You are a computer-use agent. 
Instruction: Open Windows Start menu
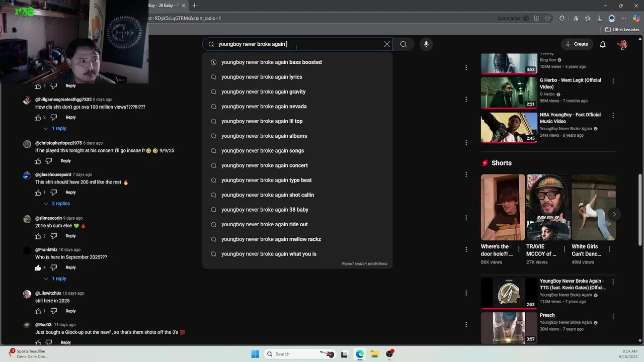255,354
